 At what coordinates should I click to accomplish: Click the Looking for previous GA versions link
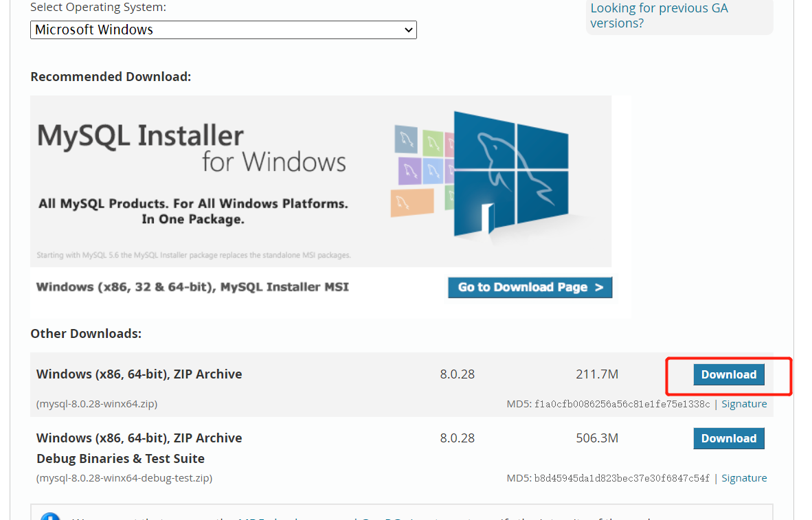[x=659, y=16]
